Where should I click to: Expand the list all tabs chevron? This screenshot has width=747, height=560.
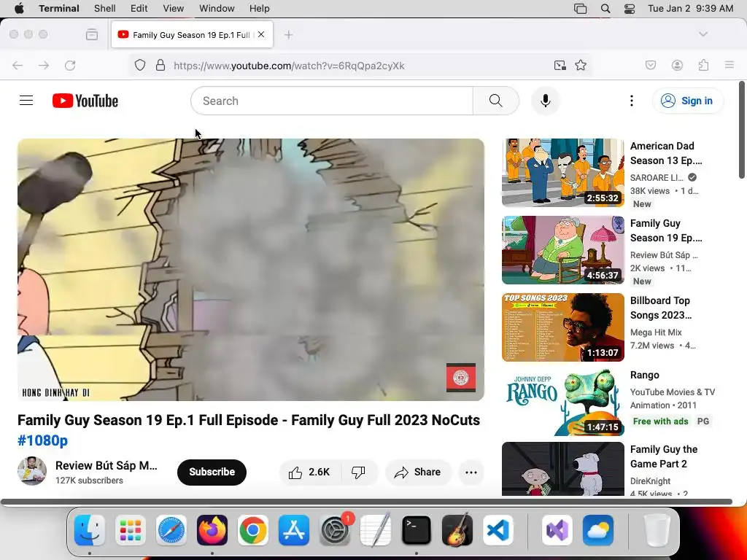tap(703, 34)
